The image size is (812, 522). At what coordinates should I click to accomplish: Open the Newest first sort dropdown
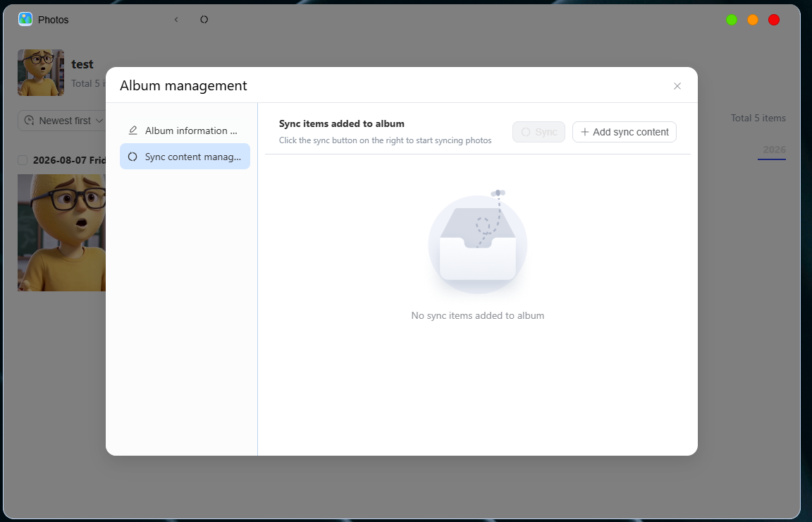[62, 121]
